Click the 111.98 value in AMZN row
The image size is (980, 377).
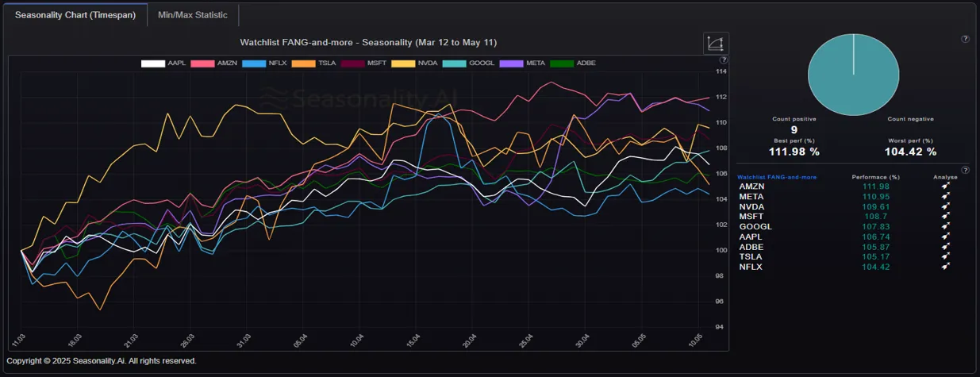(x=875, y=186)
